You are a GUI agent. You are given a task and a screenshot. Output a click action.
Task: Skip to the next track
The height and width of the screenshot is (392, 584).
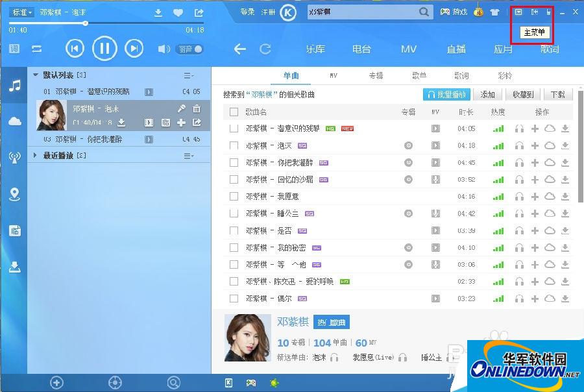(134, 48)
